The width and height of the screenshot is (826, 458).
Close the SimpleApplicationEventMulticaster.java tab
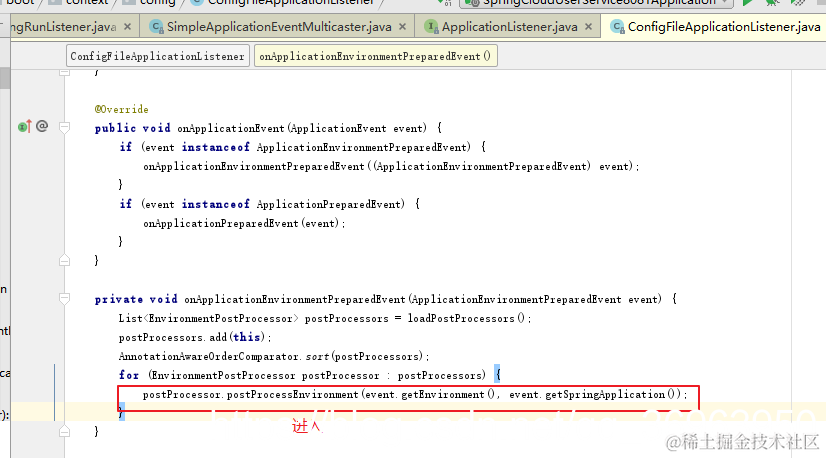click(x=402, y=26)
